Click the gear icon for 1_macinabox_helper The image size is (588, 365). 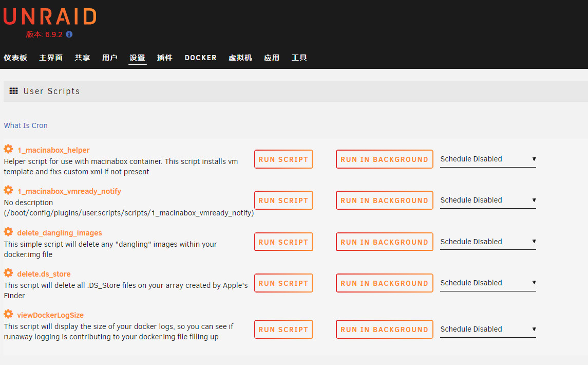click(8, 149)
